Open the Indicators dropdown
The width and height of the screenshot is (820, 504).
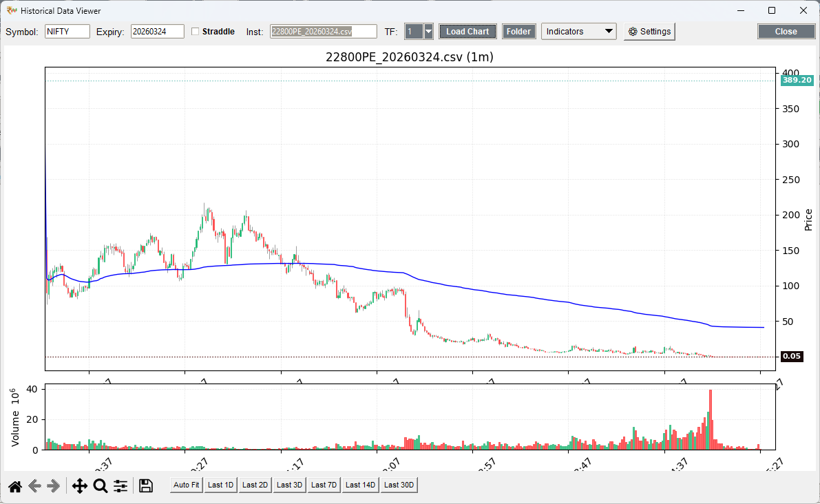(579, 32)
